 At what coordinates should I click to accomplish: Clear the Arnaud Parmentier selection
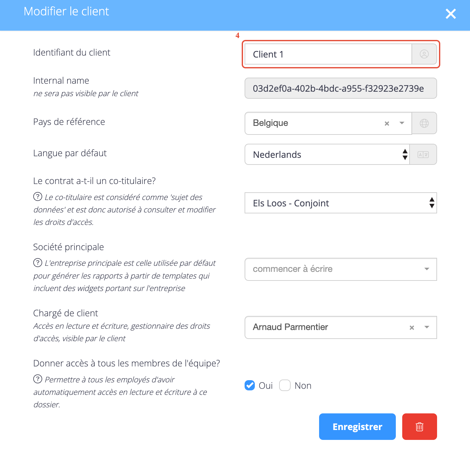[412, 327]
